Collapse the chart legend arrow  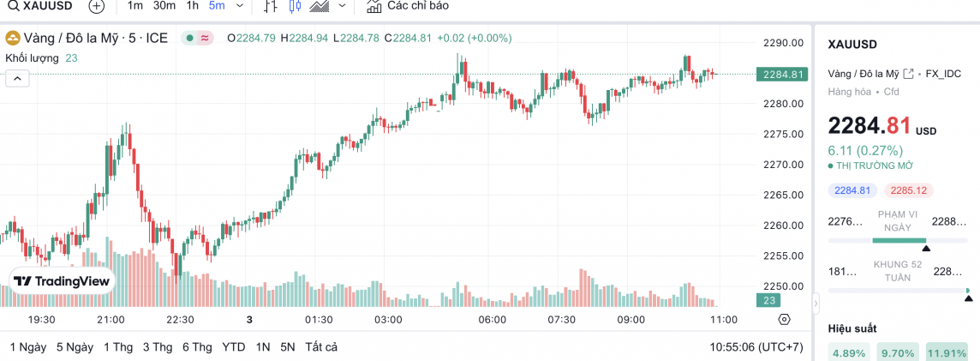click(x=18, y=78)
